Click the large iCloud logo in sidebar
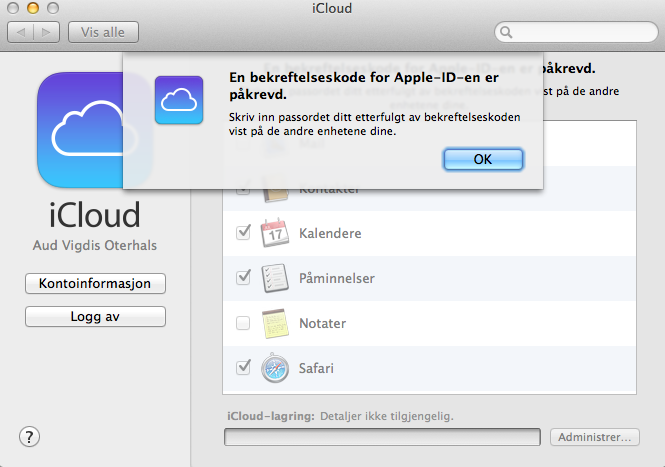 pyautogui.click(x=94, y=130)
